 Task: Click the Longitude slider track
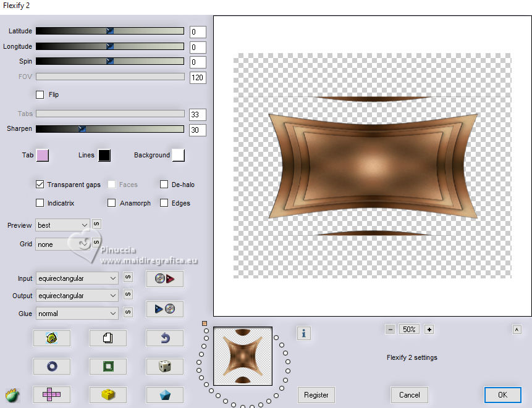110,46
